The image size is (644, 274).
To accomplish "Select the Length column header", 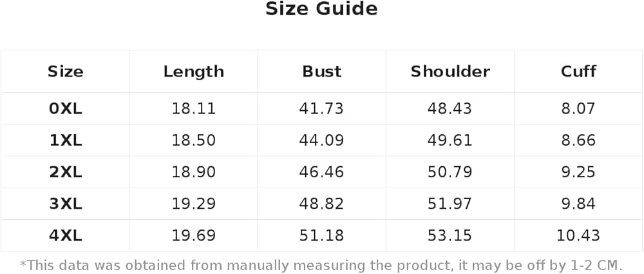I will pyautogui.click(x=193, y=72).
